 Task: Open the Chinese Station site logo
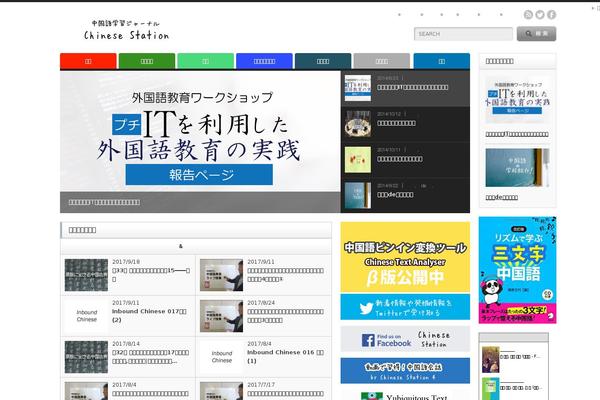(126, 30)
